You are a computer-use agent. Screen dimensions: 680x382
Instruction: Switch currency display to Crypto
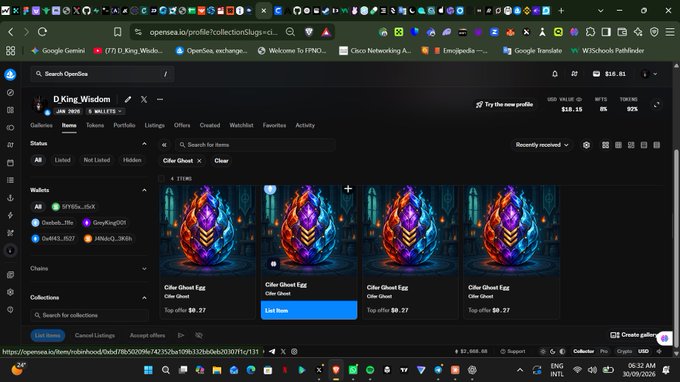[624, 351]
